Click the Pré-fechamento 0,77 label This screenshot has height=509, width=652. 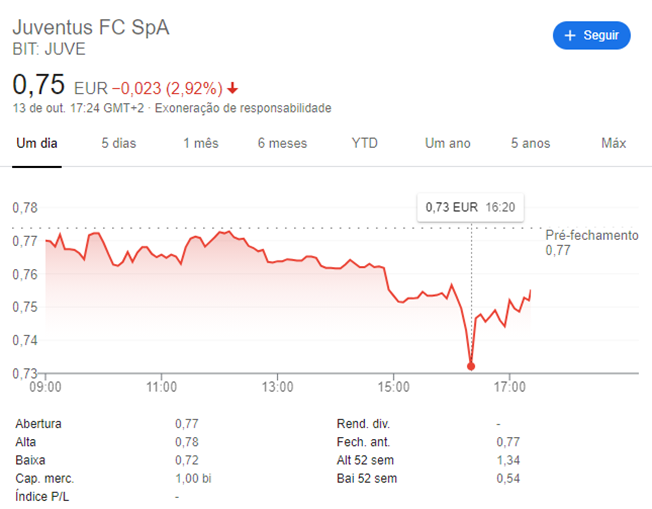[x=590, y=242]
